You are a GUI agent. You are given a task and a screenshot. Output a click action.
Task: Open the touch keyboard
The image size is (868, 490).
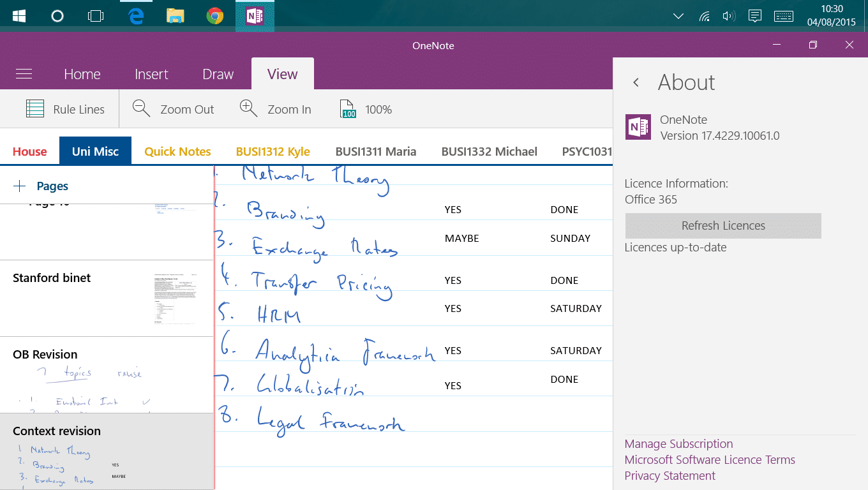coord(784,16)
